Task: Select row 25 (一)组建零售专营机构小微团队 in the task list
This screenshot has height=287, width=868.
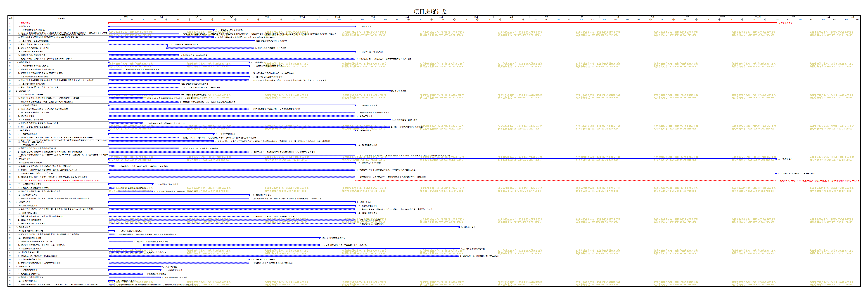Action: [58, 30]
